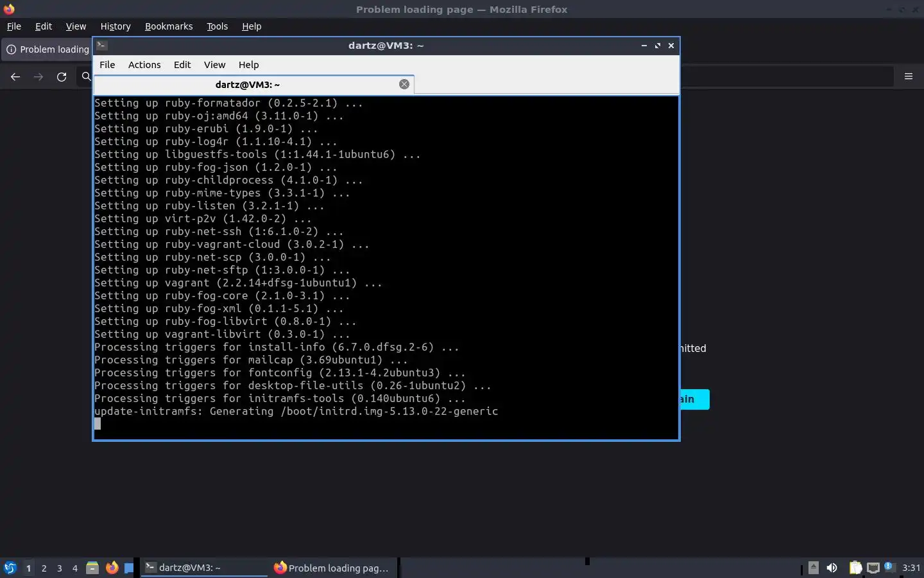This screenshot has height=578, width=924.
Task: Open the update notification tray icon
Action: point(889,567)
